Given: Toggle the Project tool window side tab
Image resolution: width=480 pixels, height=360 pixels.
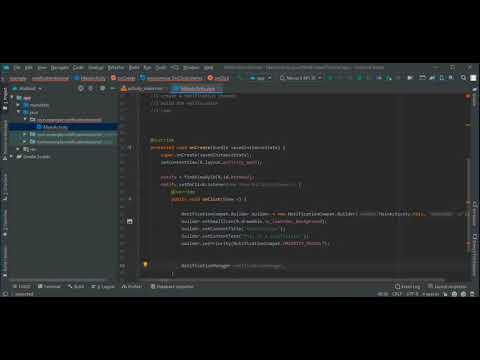Looking at the screenshot, I should pyautogui.click(x=5, y=98).
